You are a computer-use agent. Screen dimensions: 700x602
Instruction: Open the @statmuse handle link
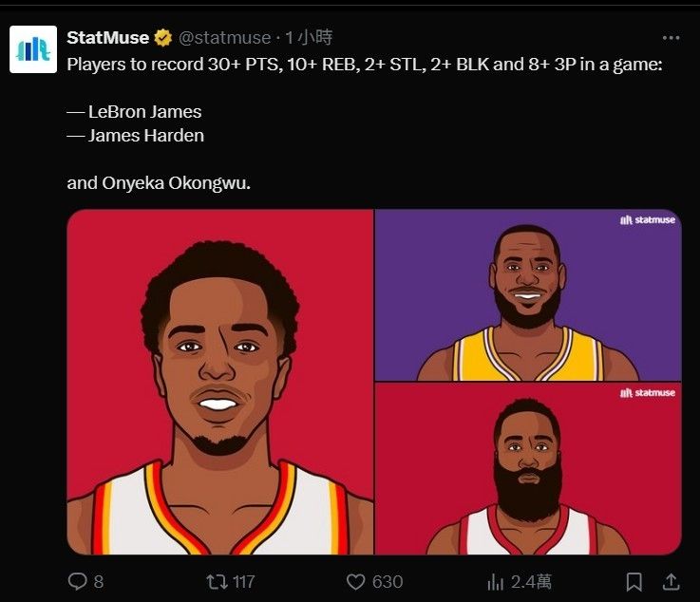click(x=224, y=38)
